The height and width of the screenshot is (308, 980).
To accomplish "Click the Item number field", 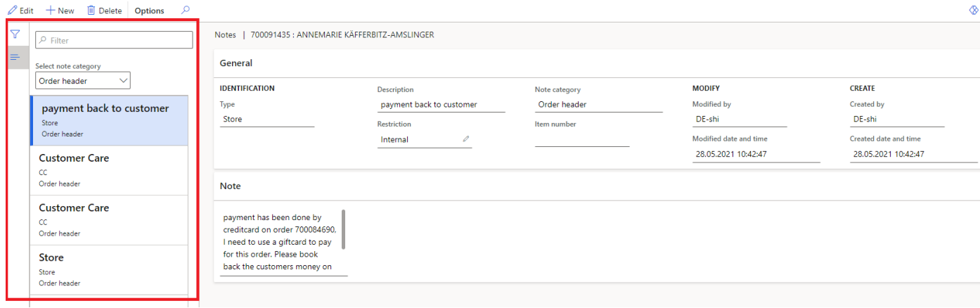I will [x=581, y=139].
